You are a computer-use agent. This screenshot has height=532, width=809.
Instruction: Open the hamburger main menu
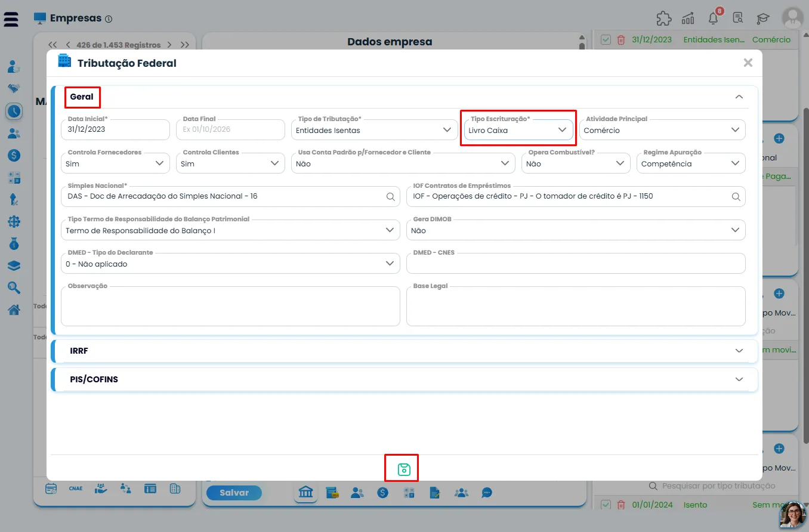tap(11, 18)
